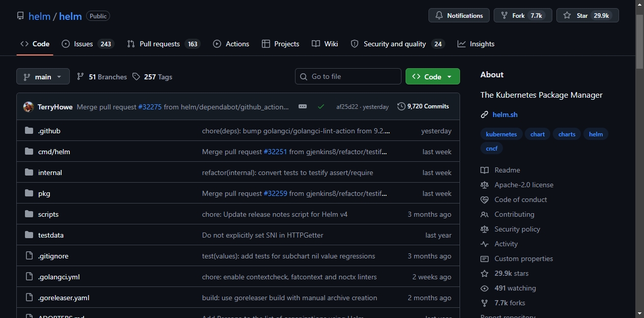The height and width of the screenshot is (318, 644).
Task: Click the Go to file search field
Action: coord(348,76)
